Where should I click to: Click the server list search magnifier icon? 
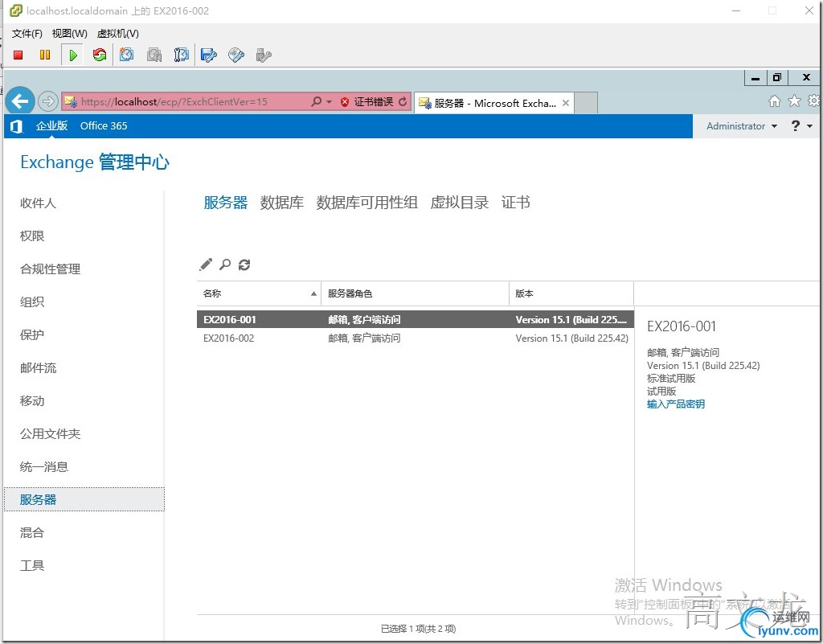[225, 265]
